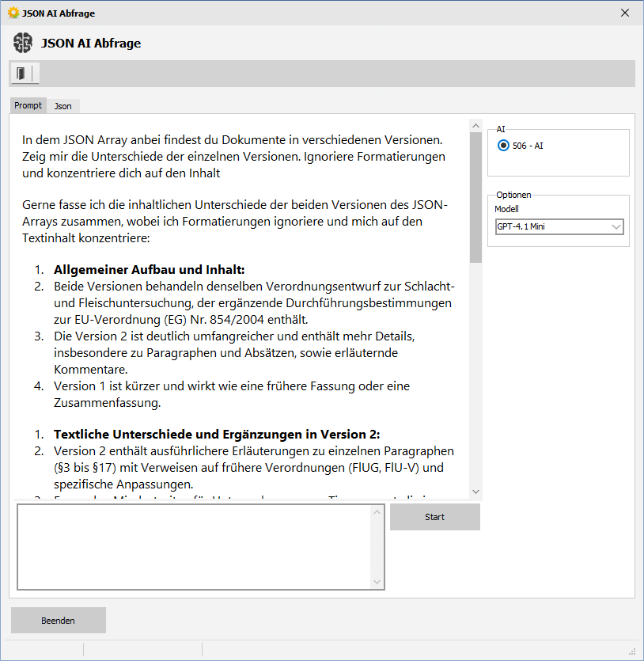Click the "Allgemeiner Aufbau und Inhalt" heading
Viewport: 644px width, 661px height.
[149, 269]
